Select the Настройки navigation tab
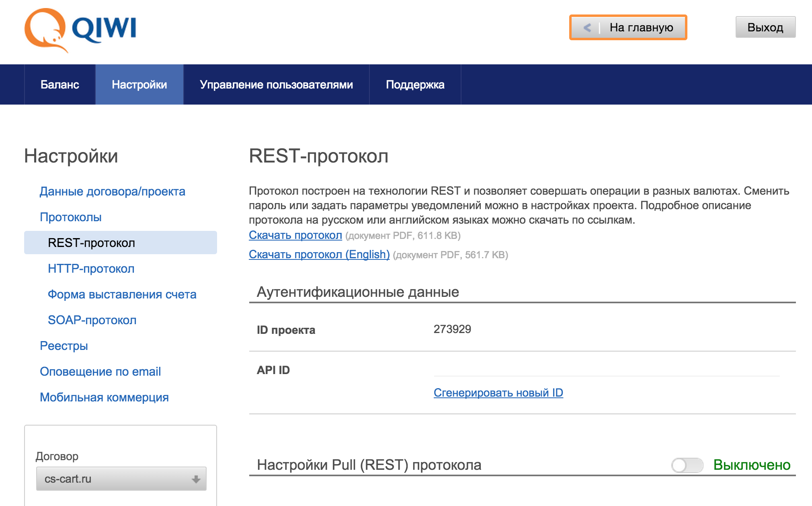This screenshot has width=812, height=506. 139,84
